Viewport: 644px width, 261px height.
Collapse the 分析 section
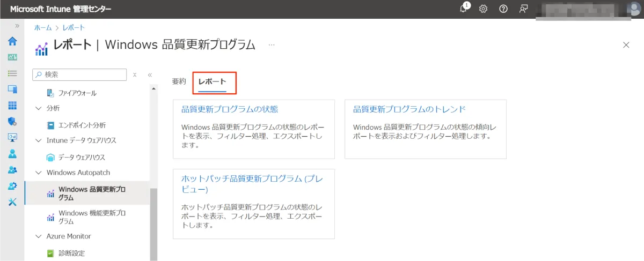(38, 108)
